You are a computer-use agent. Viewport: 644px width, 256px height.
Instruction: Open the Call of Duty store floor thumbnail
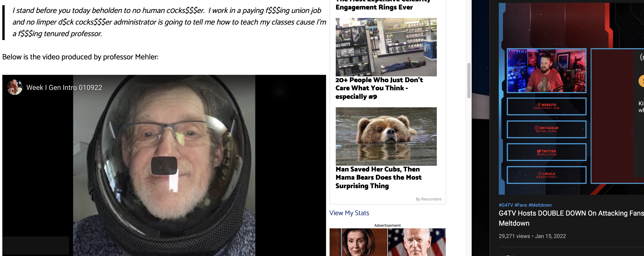point(386,47)
